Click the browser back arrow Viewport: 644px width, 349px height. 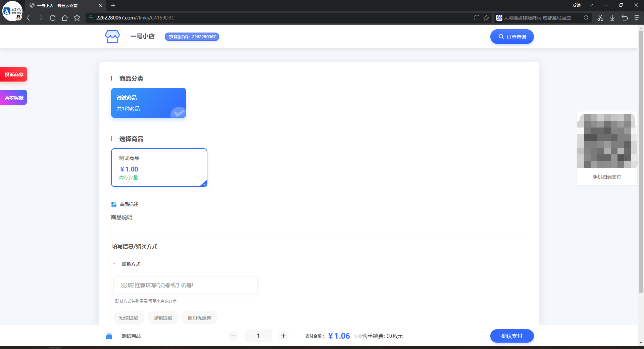pos(29,18)
